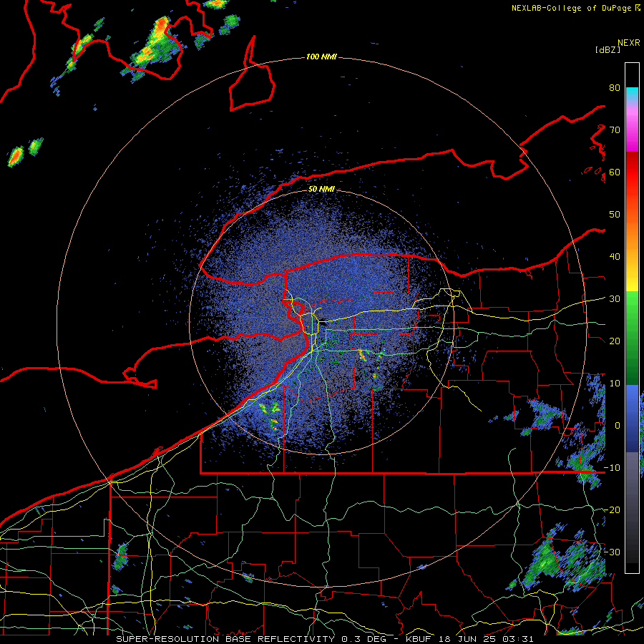Click the 10 value on the dBZ scale
Screen dimensions: 644x644
(x=615, y=384)
